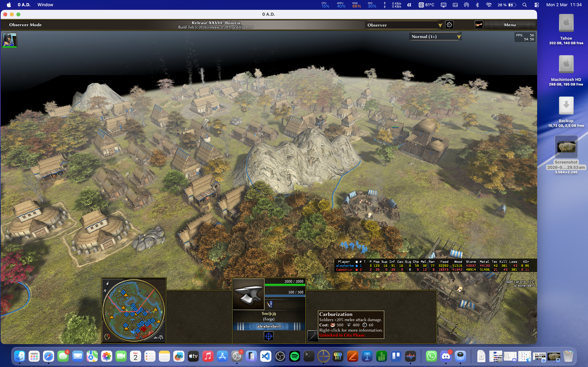Click the blue crosshair focus button

tap(268, 336)
